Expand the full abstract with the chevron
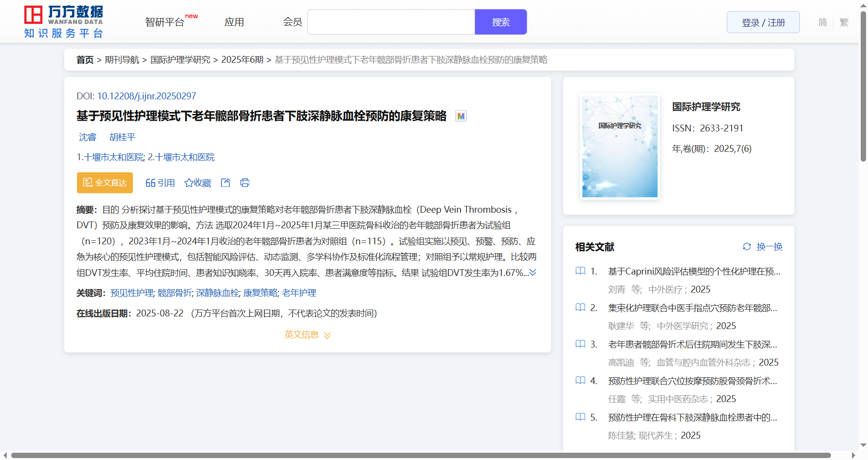The width and height of the screenshot is (868, 460). point(533,273)
